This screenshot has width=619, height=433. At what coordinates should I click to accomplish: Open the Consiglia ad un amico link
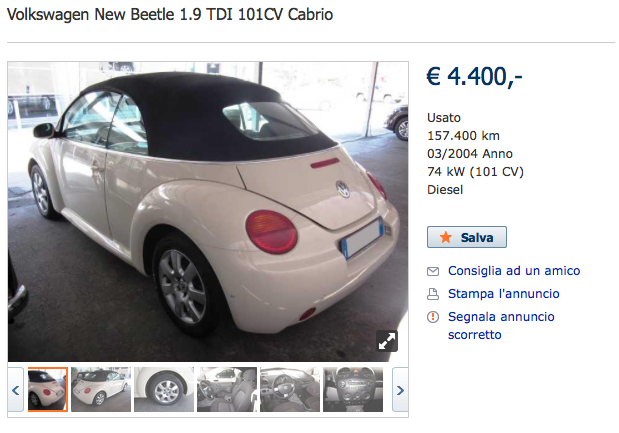tap(514, 271)
